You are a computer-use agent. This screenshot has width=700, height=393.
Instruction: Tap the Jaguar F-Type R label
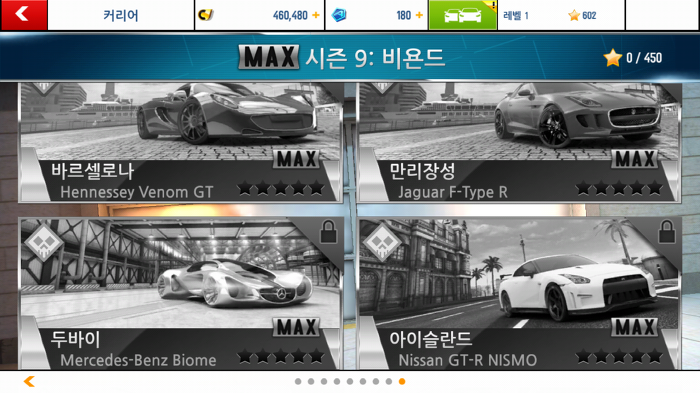click(453, 192)
